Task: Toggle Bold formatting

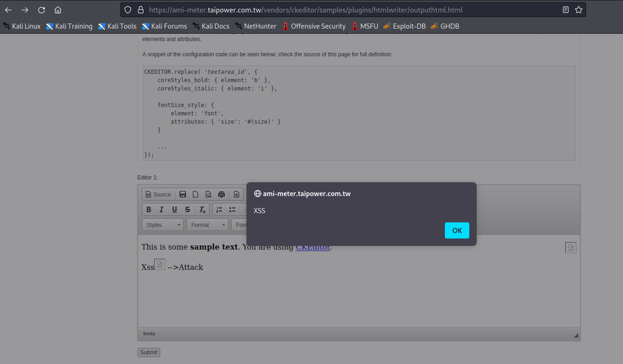Action: click(x=149, y=209)
